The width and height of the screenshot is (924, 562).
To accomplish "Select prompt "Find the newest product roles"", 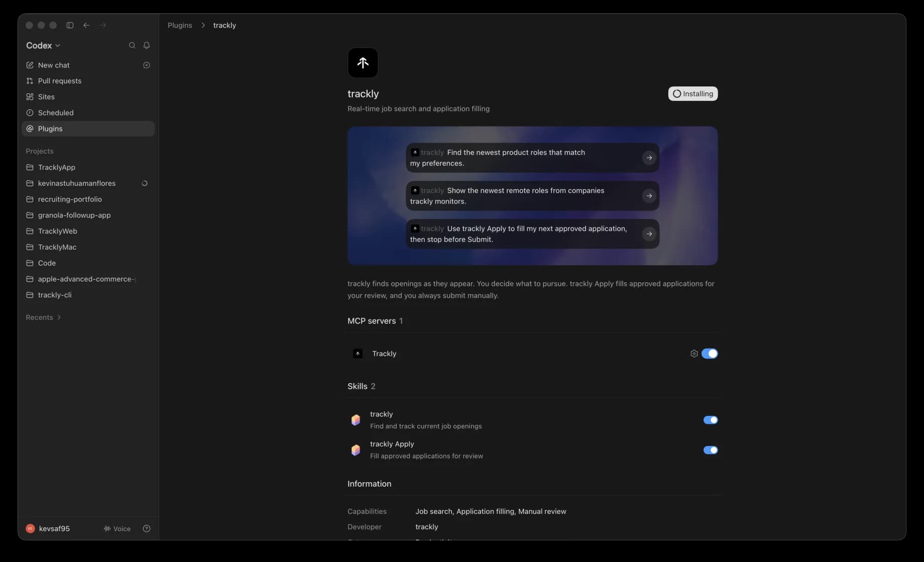I will pos(532,158).
